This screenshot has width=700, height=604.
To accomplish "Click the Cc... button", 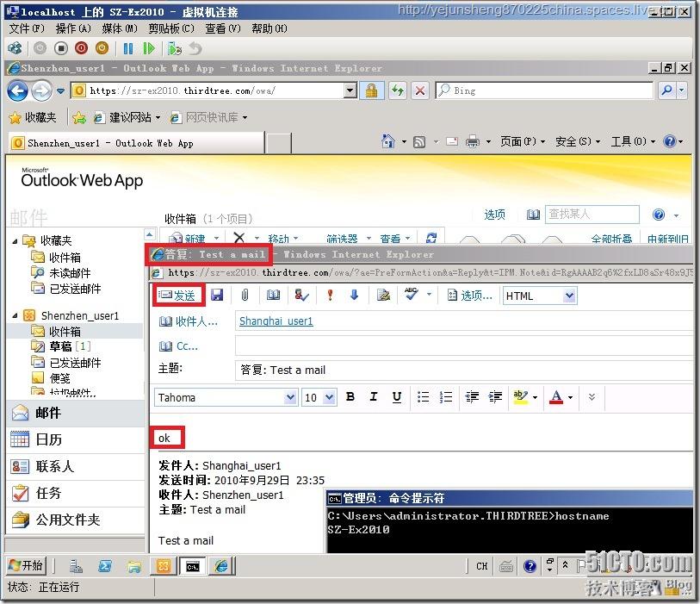I will point(178,346).
